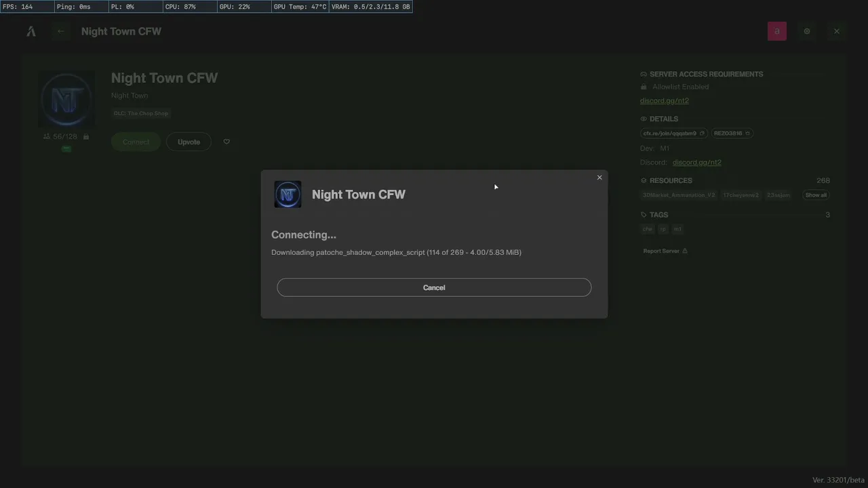The width and height of the screenshot is (868, 488).
Task: Click the 17cheyenne2 resource chip
Action: click(741, 195)
